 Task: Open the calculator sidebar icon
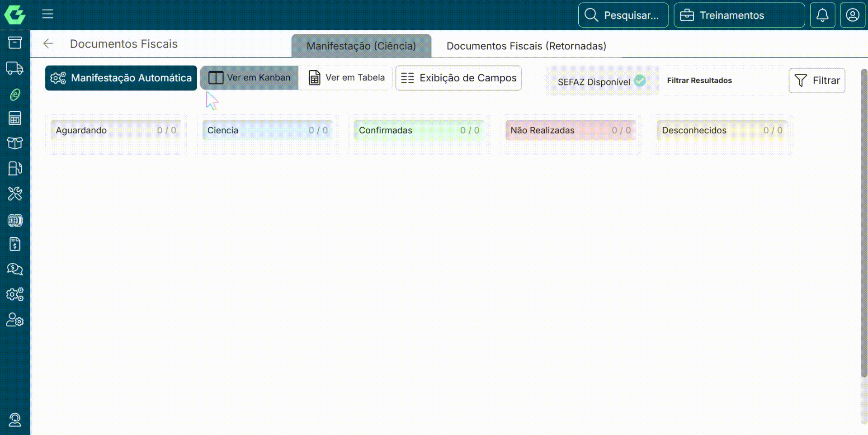point(15,118)
